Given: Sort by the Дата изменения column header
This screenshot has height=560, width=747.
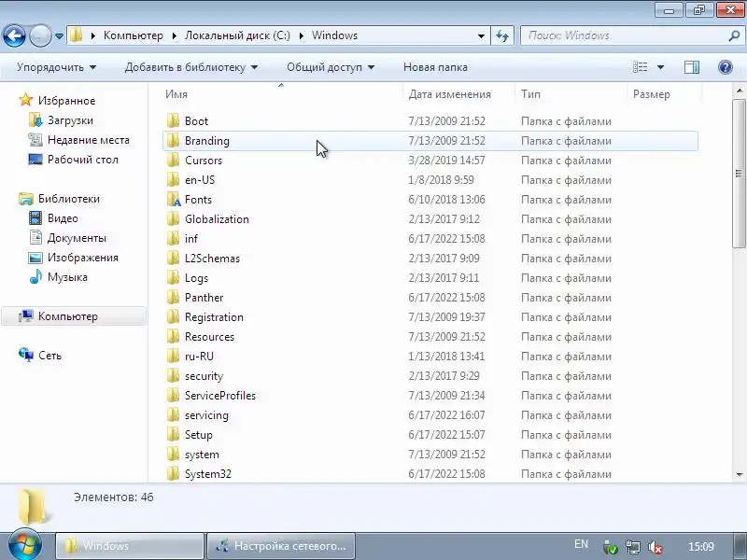Looking at the screenshot, I should coord(449,94).
